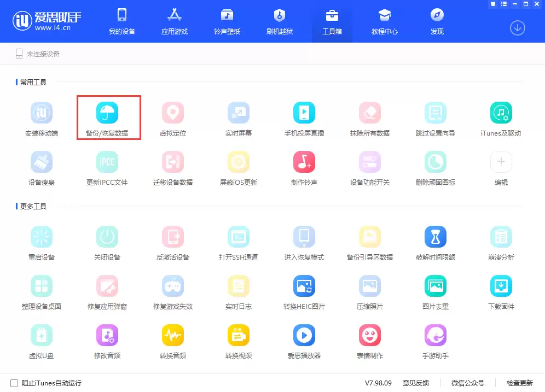Open 安装移动端 tool
545x392 pixels.
click(42, 119)
